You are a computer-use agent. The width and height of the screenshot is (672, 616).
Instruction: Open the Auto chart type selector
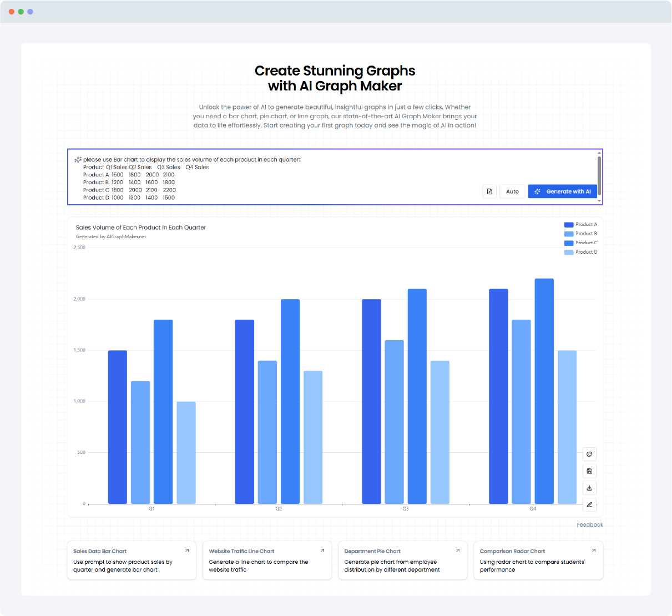[x=512, y=191]
